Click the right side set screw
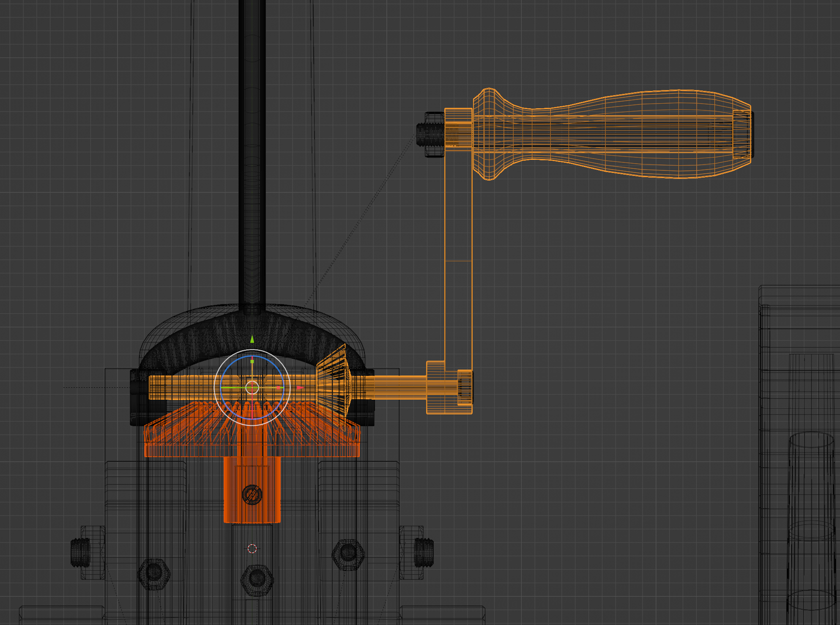The image size is (840, 625). click(x=424, y=552)
